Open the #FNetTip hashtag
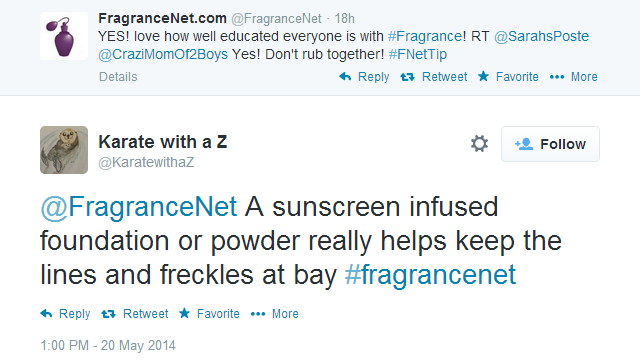Image resolution: width=640 pixels, height=363 pixels. (418, 54)
